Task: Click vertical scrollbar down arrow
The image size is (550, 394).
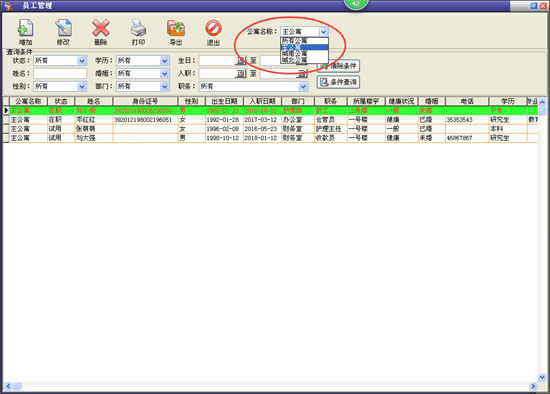Action: click(x=542, y=378)
